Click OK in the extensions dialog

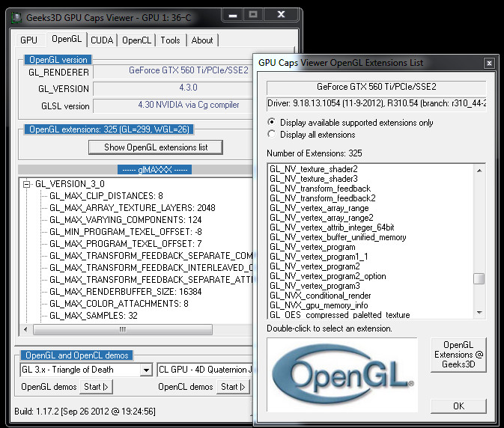click(x=458, y=406)
